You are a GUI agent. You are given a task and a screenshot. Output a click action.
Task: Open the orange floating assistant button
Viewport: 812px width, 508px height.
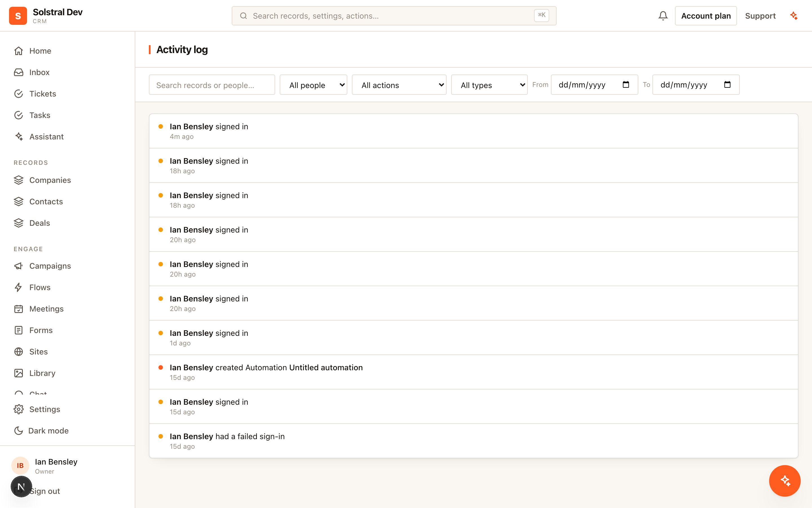pyautogui.click(x=784, y=481)
